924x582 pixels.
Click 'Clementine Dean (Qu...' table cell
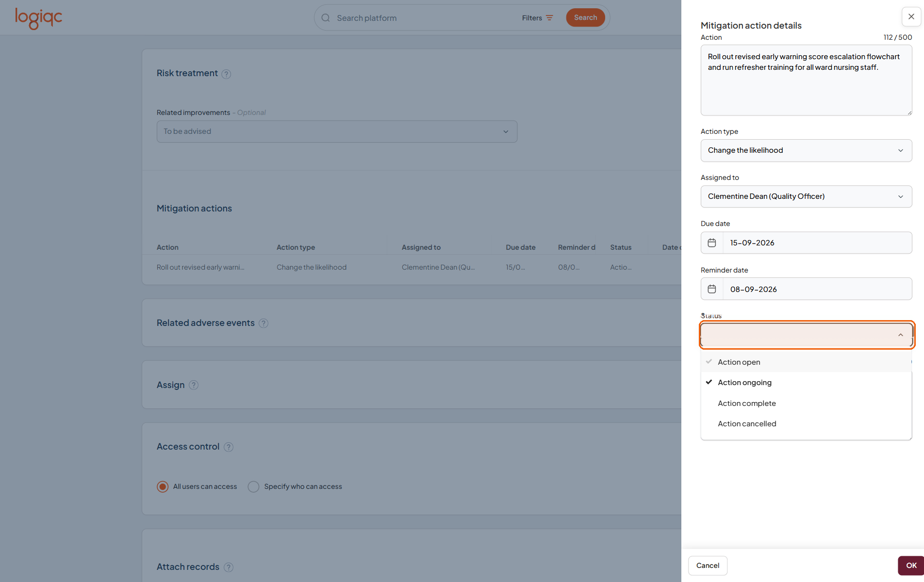click(438, 267)
